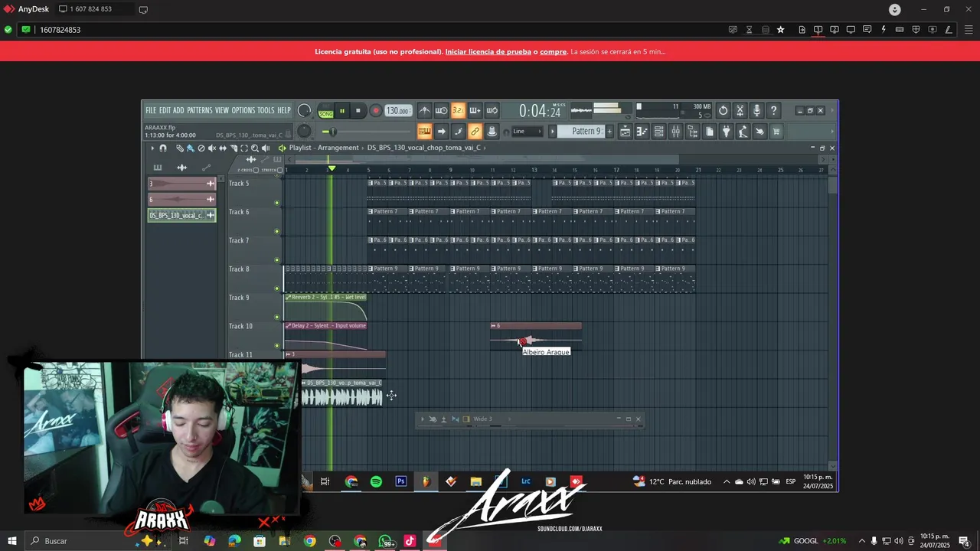This screenshot has width=980, height=551.
Task: Open the content library cart icon
Action: point(776,131)
